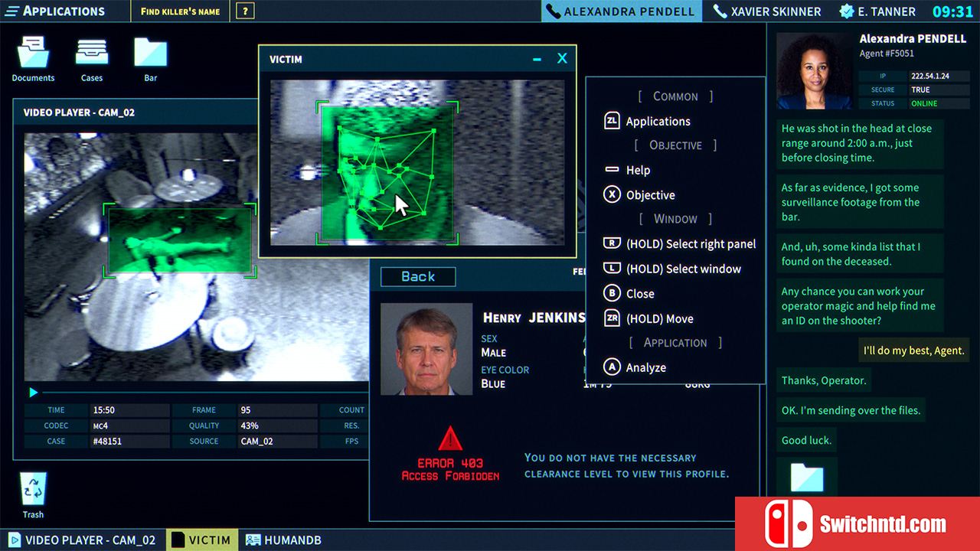Click ZL Applications shortcut entry
The height and width of the screenshot is (551, 980).
(x=647, y=121)
